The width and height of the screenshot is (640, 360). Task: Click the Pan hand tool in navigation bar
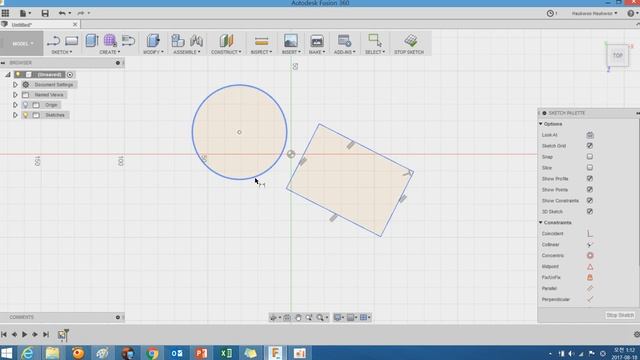298,318
